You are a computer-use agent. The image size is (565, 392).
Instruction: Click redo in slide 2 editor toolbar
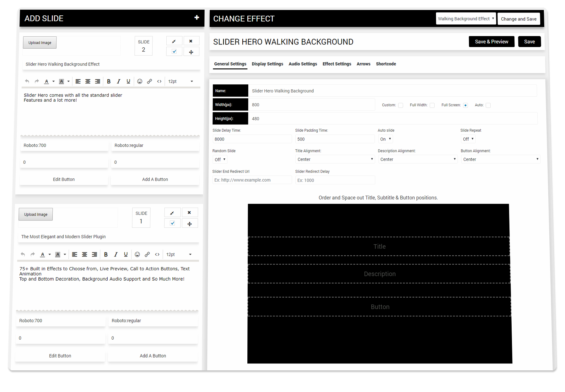tap(37, 81)
